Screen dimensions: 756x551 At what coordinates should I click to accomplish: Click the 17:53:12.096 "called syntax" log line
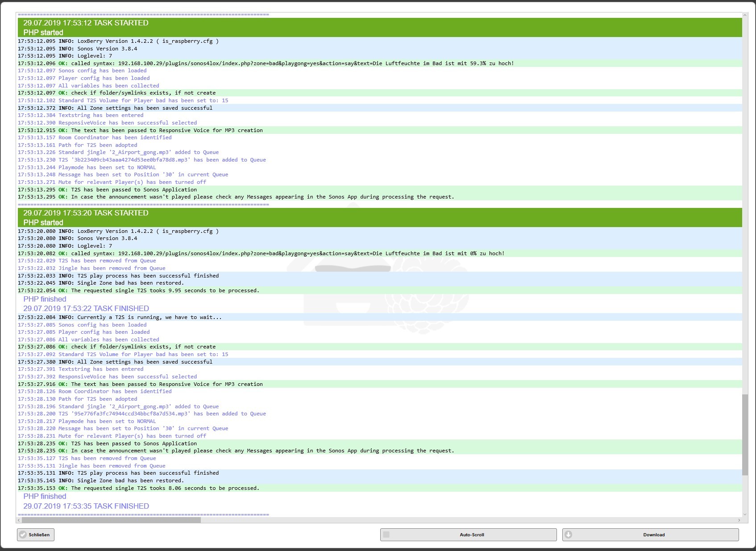(380, 63)
